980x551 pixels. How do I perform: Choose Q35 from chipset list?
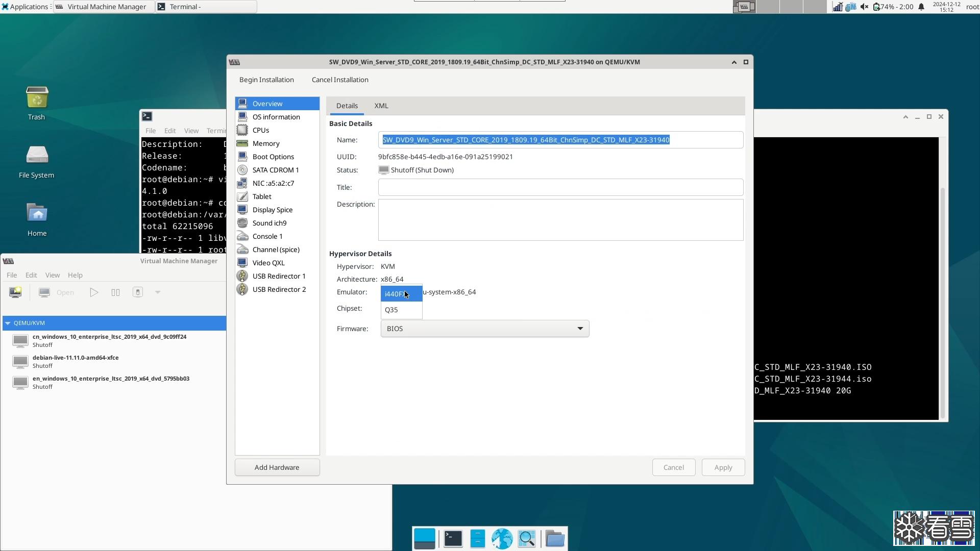point(391,310)
